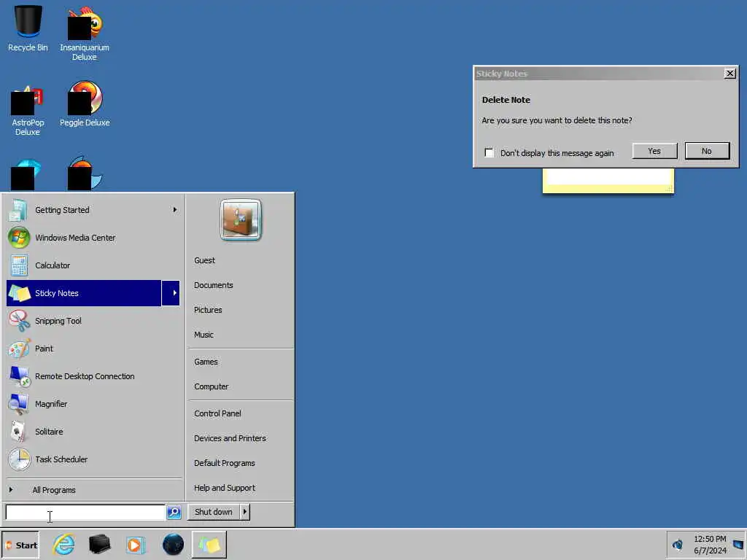The image size is (747, 560).
Task: Open Control Panel from Start menu
Action: (217, 413)
